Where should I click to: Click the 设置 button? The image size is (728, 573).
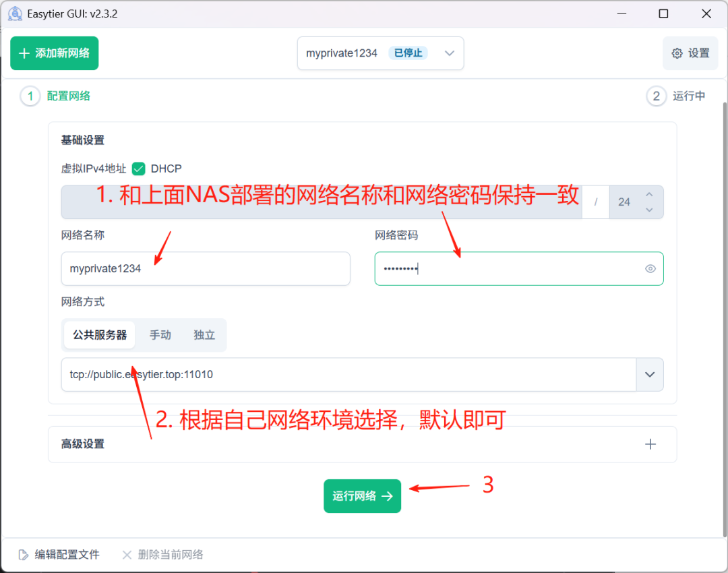pos(690,53)
